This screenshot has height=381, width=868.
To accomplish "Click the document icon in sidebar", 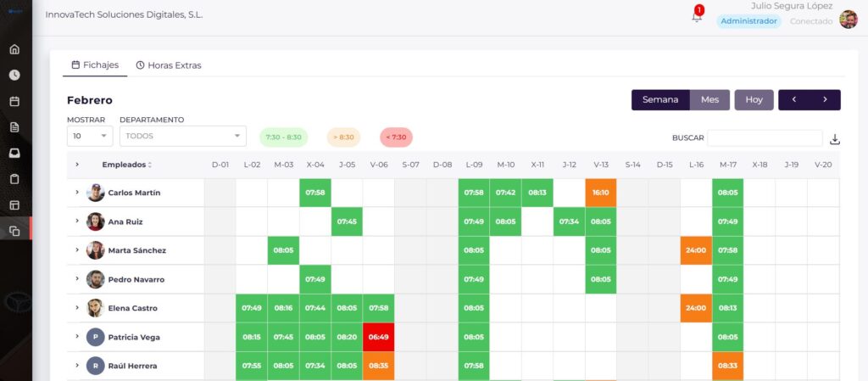I will click(x=14, y=127).
